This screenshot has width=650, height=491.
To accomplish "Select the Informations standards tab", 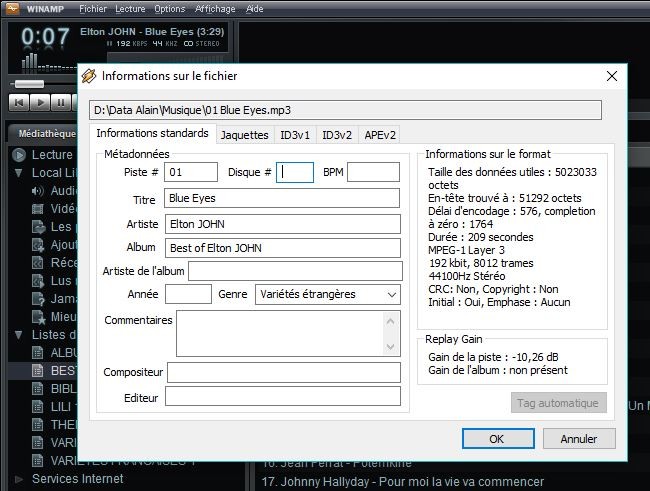I will 153,133.
